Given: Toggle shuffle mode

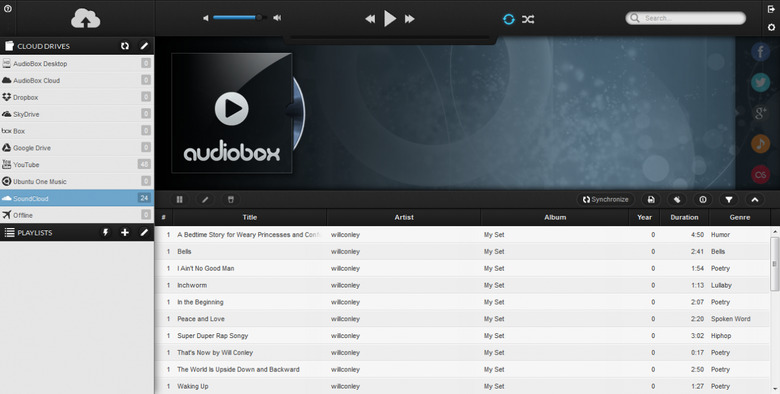Looking at the screenshot, I should pyautogui.click(x=528, y=19).
